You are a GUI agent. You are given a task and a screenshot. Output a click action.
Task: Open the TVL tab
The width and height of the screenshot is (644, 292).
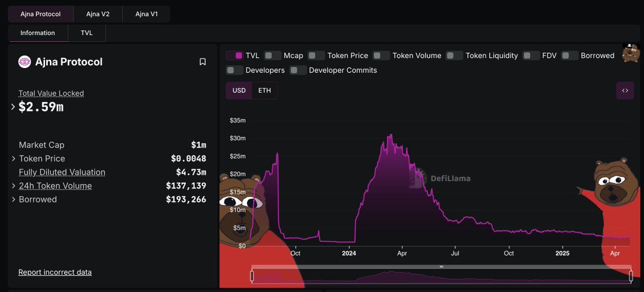[x=86, y=33]
